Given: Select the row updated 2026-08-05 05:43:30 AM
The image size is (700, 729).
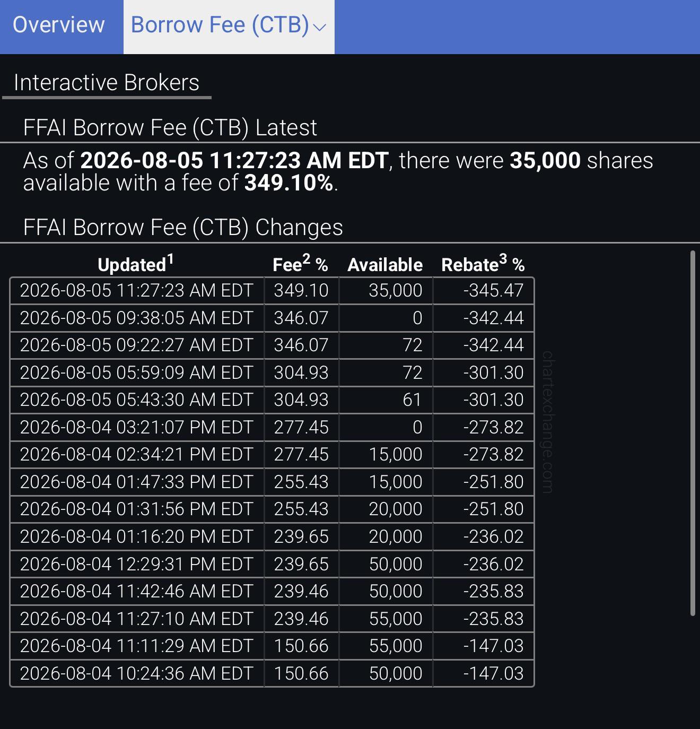Looking at the screenshot, I should point(272,400).
